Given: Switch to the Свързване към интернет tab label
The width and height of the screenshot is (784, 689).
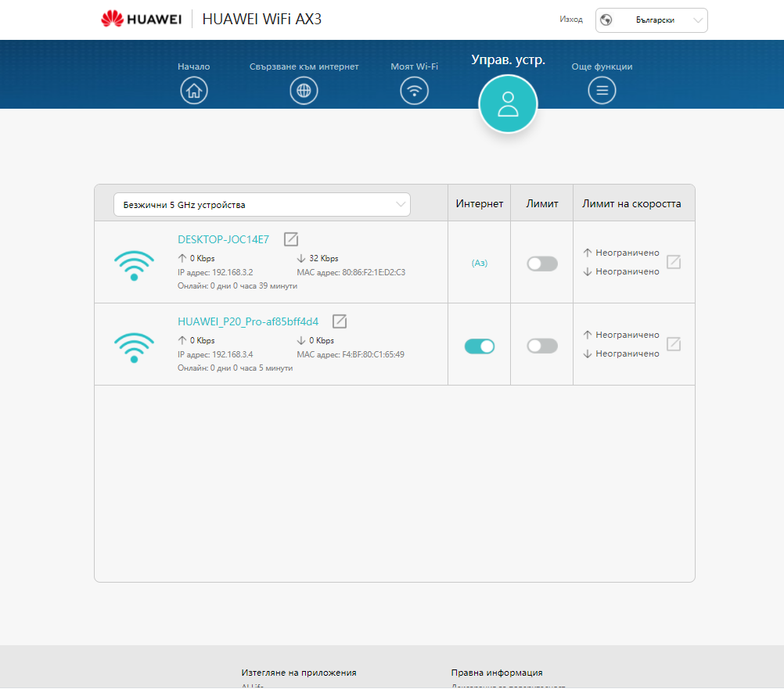Looking at the screenshot, I should (x=304, y=66).
